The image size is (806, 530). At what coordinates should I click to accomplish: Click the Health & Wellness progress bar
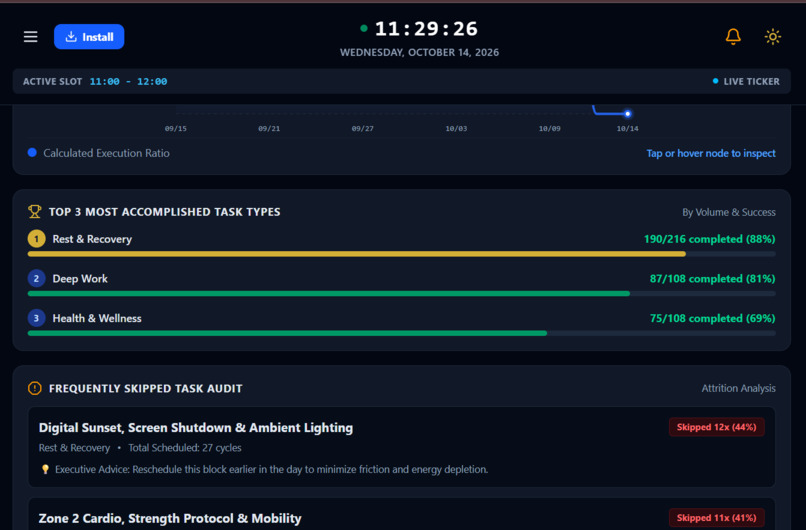pyautogui.click(x=401, y=333)
